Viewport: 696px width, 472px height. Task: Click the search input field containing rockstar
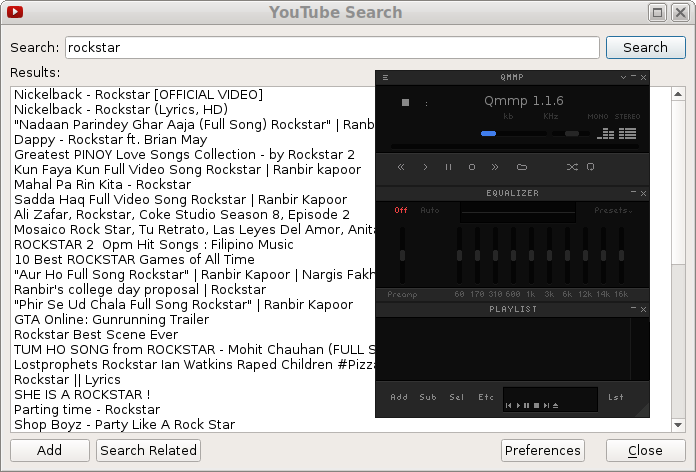pos(332,48)
